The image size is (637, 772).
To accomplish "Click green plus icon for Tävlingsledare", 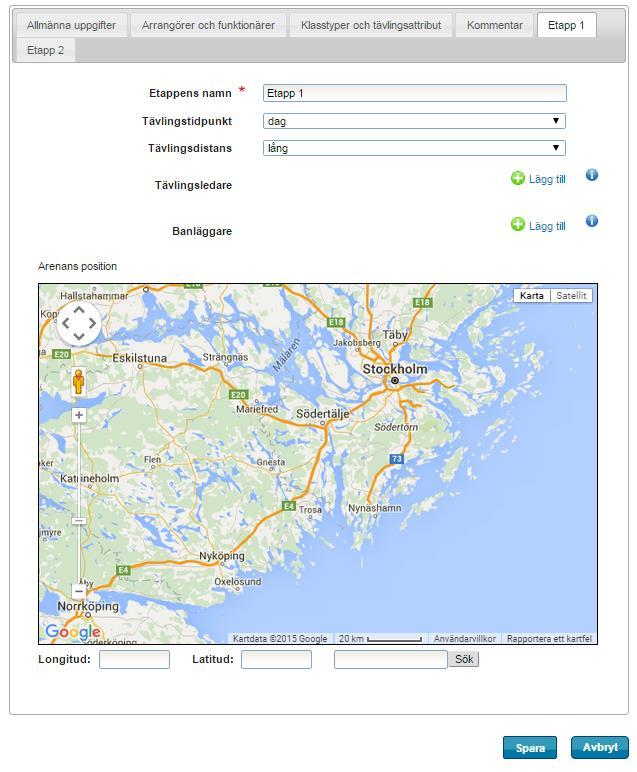I will tap(517, 178).
